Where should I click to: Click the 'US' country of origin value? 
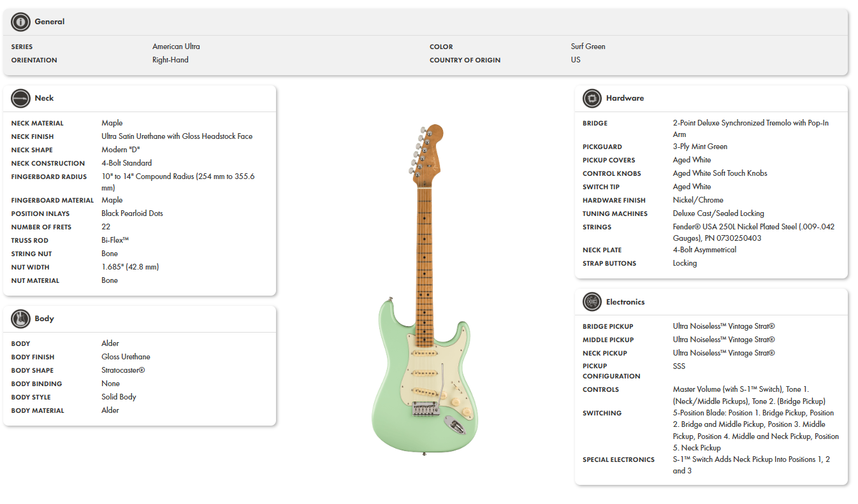tap(576, 60)
